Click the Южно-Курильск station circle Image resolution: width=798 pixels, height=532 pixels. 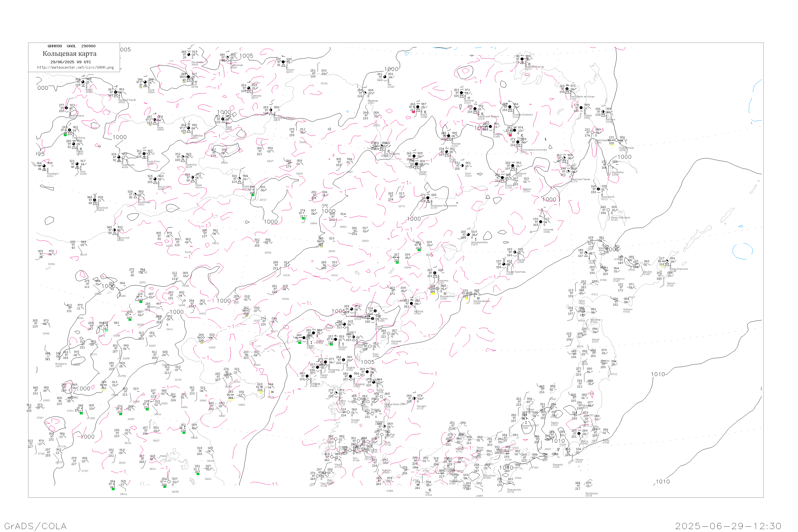[667, 261]
